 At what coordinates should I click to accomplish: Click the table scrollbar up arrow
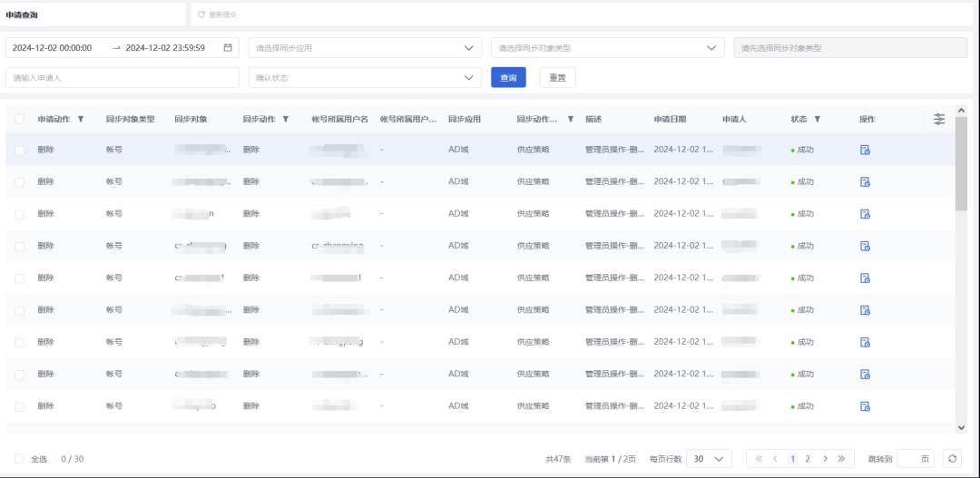click(961, 110)
